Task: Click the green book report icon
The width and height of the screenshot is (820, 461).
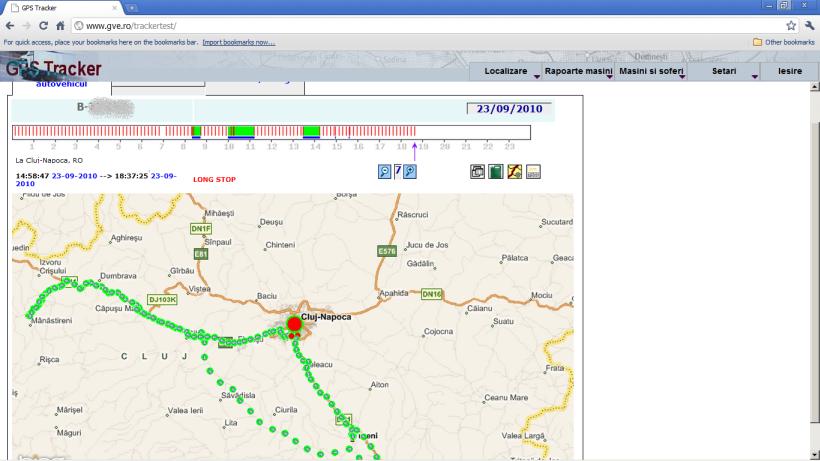Action: click(x=496, y=172)
